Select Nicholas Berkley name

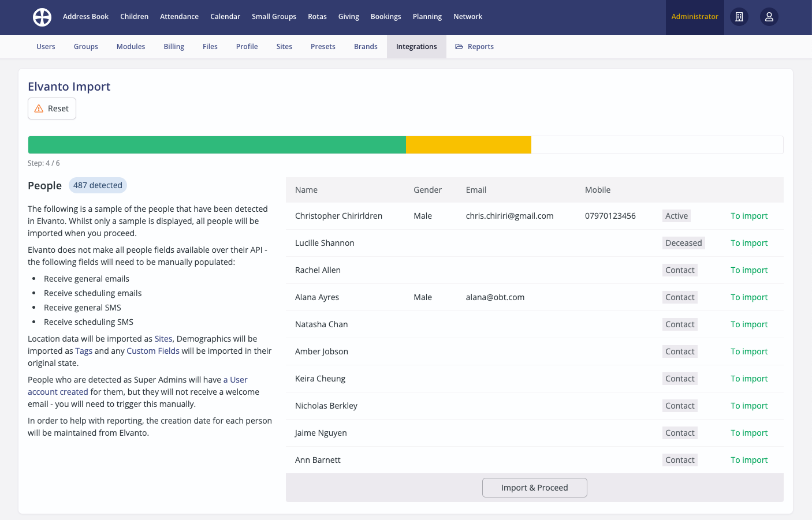pos(326,406)
